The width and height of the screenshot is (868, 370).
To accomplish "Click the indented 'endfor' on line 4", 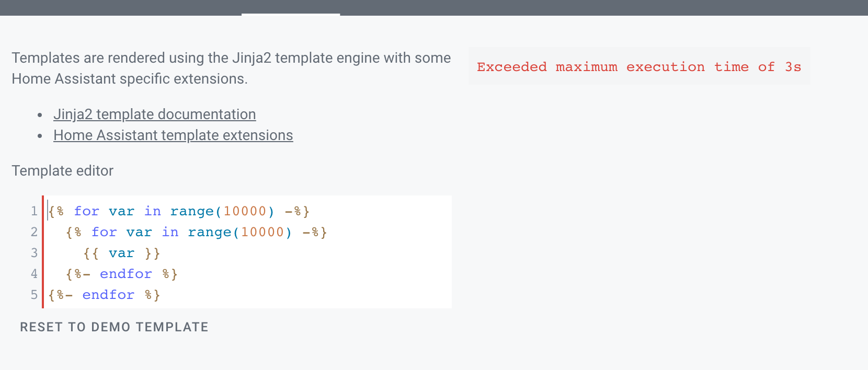I will pos(126,274).
